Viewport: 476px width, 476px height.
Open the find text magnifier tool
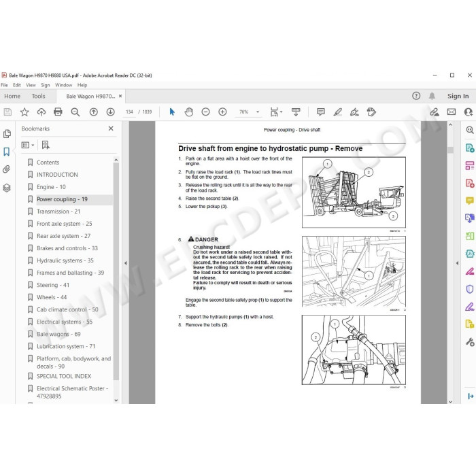coord(75,112)
